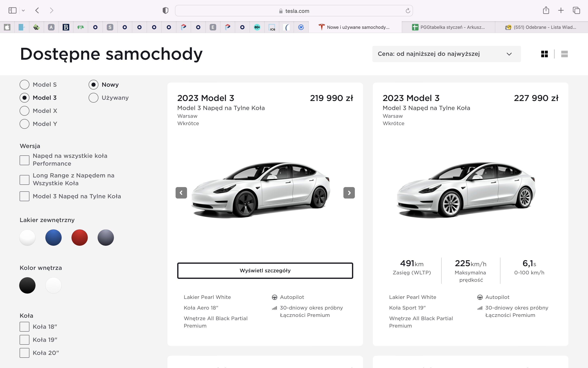Click the white Model 3 image with Aero wheels
Viewport: 588px width, 368px height.
pyautogui.click(x=261, y=190)
